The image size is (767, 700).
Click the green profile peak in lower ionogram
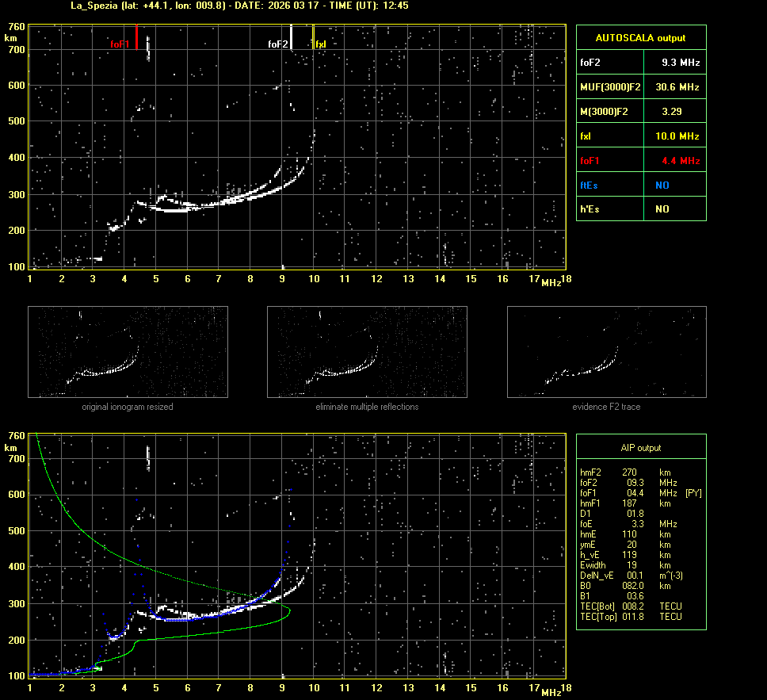[289, 610]
